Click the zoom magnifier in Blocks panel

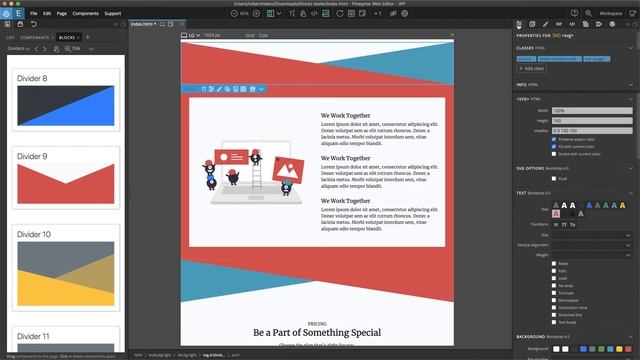(x=67, y=49)
